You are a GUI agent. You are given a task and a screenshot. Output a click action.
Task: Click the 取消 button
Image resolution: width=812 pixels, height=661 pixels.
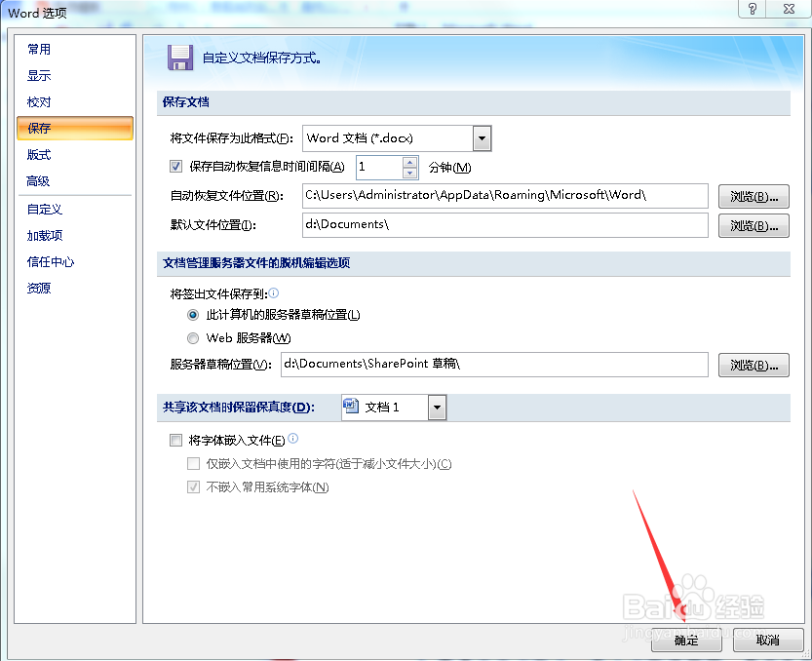pyautogui.click(x=768, y=640)
